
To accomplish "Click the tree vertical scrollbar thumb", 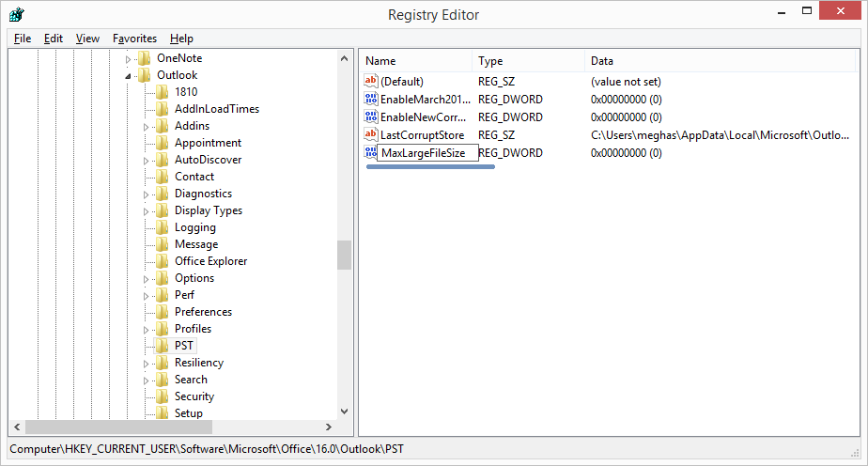I will point(344,255).
